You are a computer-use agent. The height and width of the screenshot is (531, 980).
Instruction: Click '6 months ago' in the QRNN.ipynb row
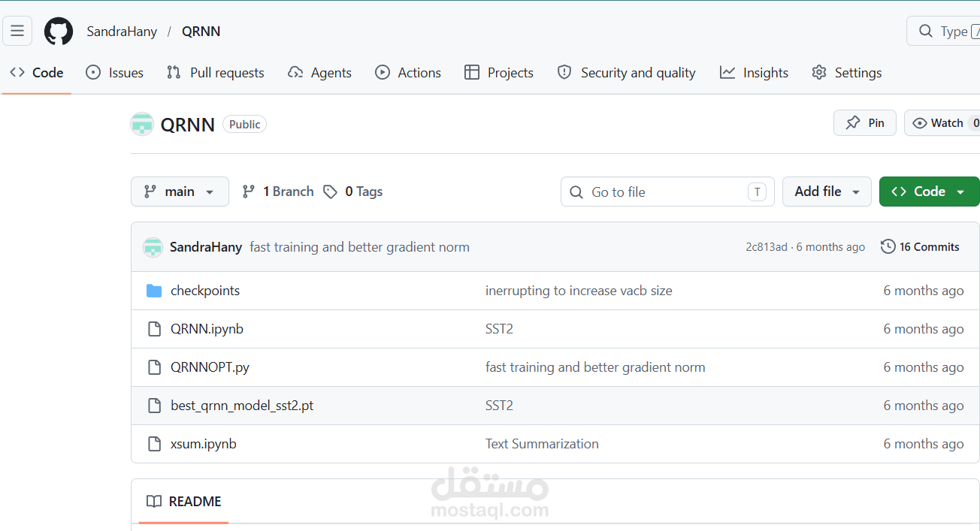924,329
